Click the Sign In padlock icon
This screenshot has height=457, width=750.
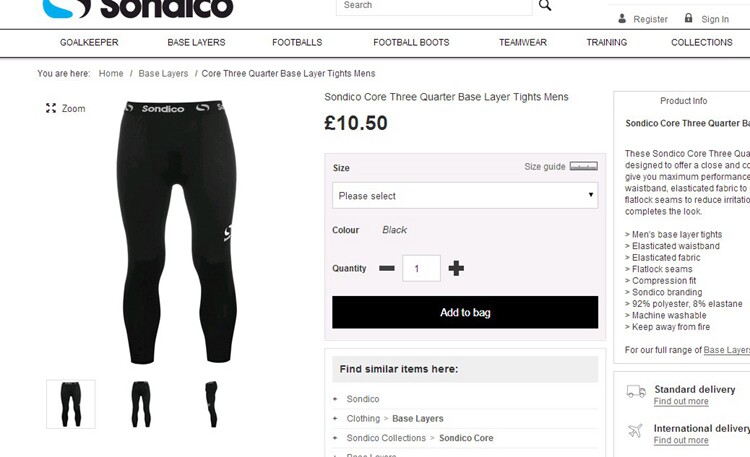[x=688, y=18]
